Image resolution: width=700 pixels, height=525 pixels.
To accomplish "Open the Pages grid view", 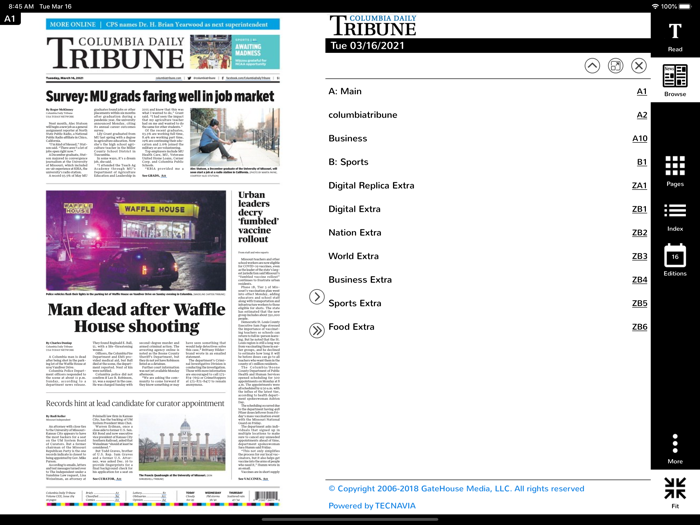I will pyautogui.click(x=675, y=171).
